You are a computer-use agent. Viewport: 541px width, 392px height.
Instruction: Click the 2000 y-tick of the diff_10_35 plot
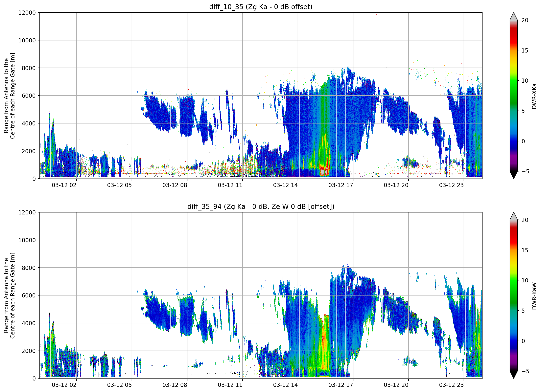point(29,151)
